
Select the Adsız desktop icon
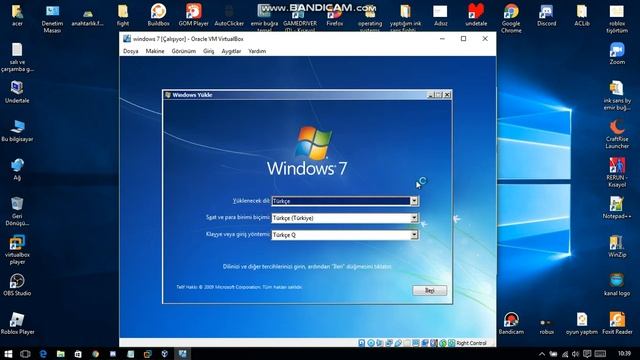440,15
